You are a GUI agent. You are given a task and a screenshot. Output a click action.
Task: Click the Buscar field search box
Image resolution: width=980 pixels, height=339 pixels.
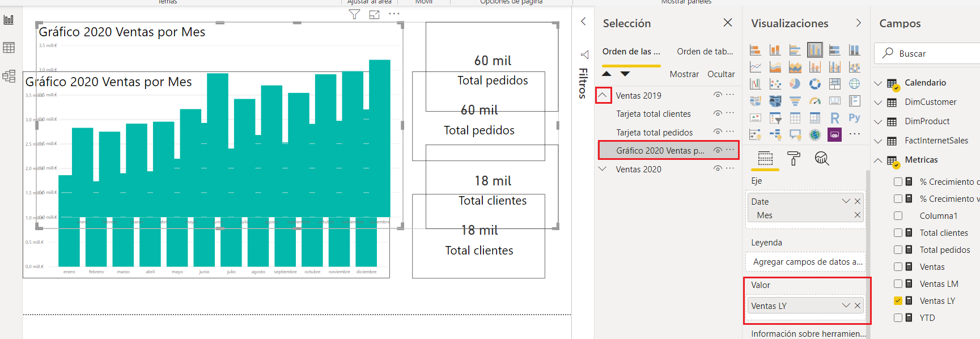[927, 53]
